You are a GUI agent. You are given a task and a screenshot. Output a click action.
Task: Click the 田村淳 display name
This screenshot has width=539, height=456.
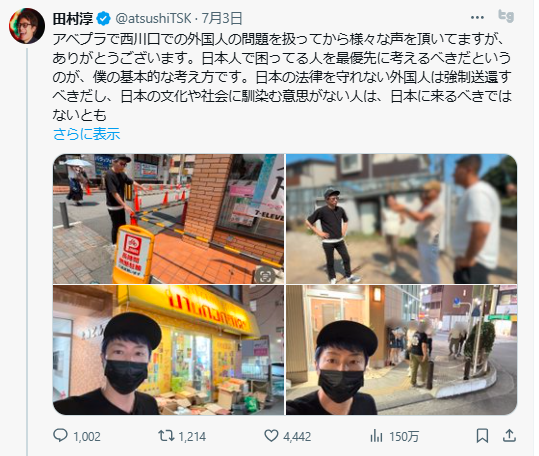[73, 18]
